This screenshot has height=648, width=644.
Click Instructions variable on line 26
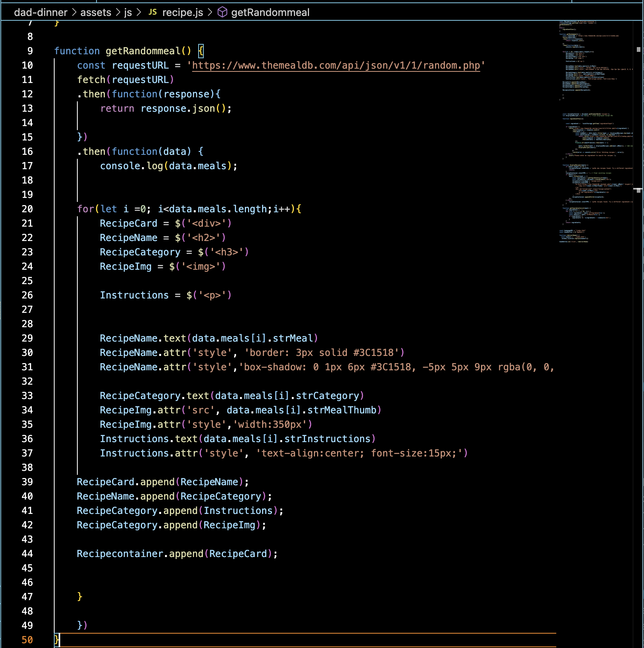pyautogui.click(x=134, y=295)
